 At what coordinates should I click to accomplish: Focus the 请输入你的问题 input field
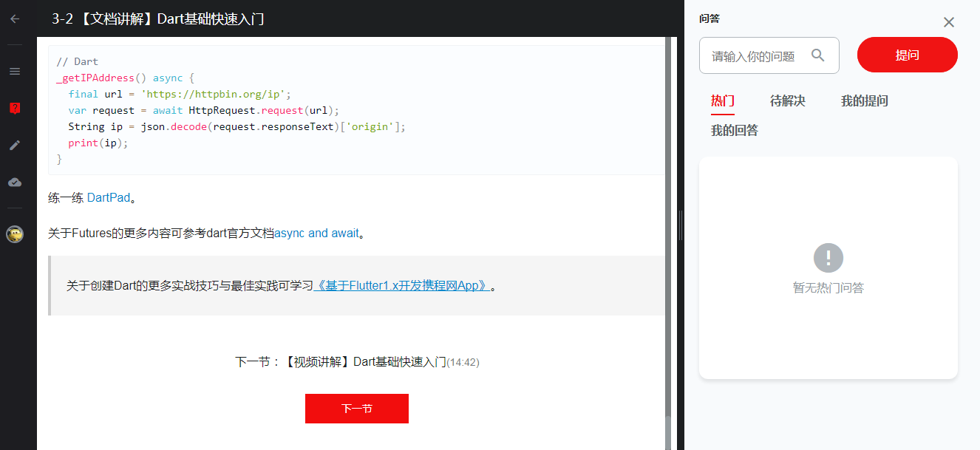tap(769, 55)
